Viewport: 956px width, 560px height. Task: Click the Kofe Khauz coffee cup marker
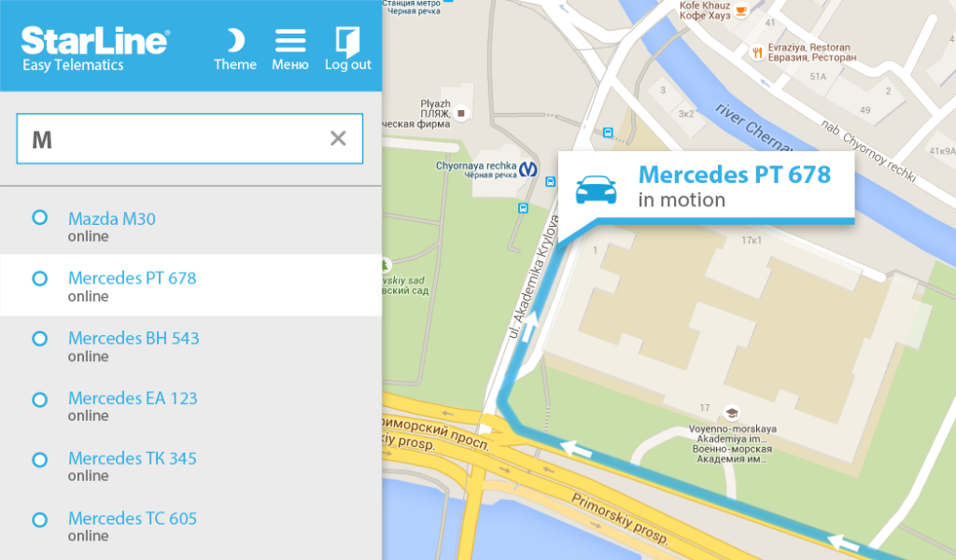coord(740,10)
